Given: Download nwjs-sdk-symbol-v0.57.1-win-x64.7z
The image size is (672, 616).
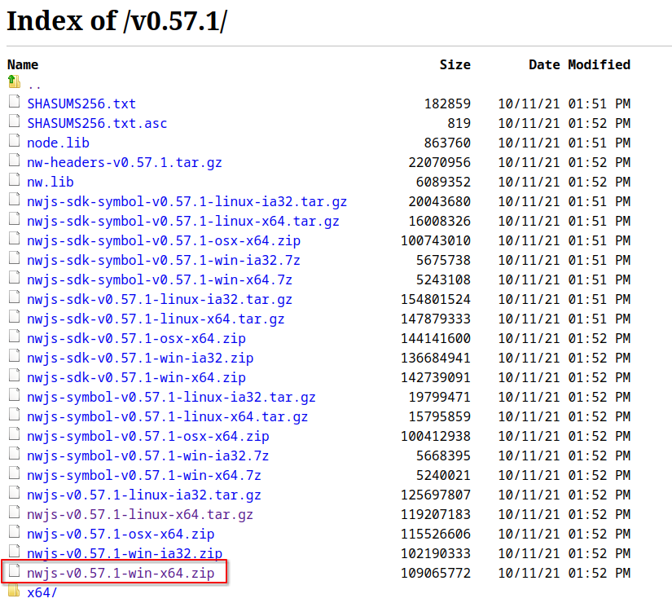Looking at the screenshot, I should pos(160,280).
